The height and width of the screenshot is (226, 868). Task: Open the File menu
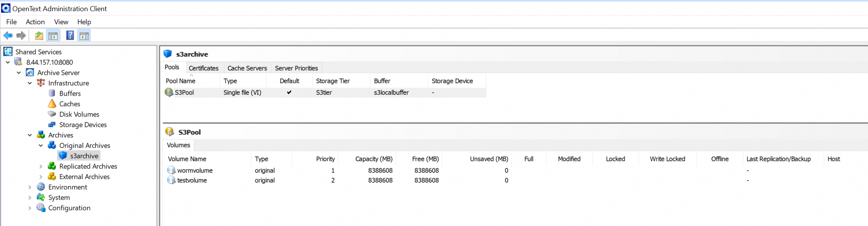pos(12,22)
